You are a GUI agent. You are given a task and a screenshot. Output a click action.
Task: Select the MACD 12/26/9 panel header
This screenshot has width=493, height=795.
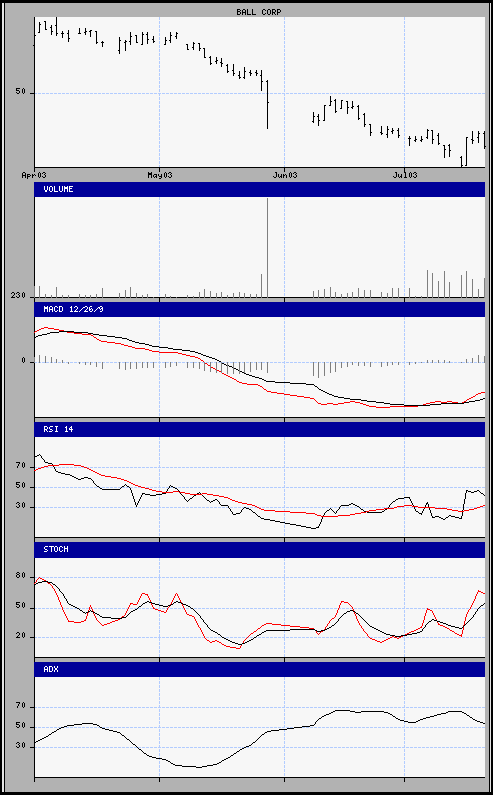click(260, 309)
